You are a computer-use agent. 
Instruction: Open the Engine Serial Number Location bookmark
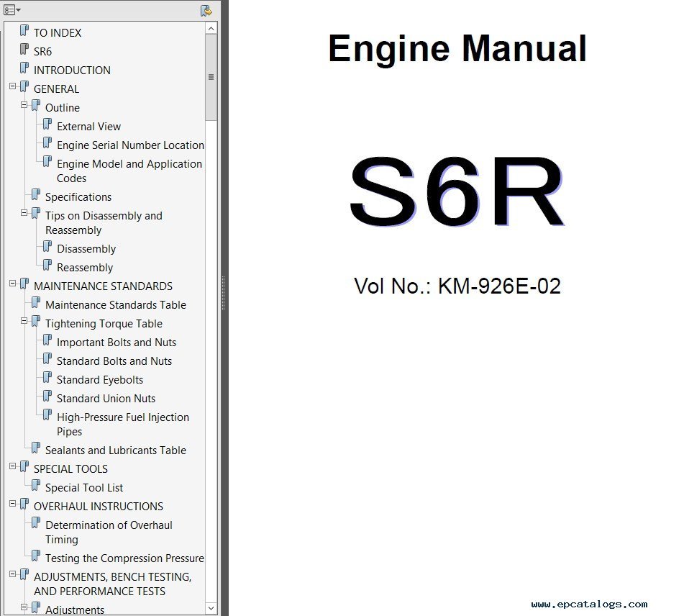tap(130, 145)
